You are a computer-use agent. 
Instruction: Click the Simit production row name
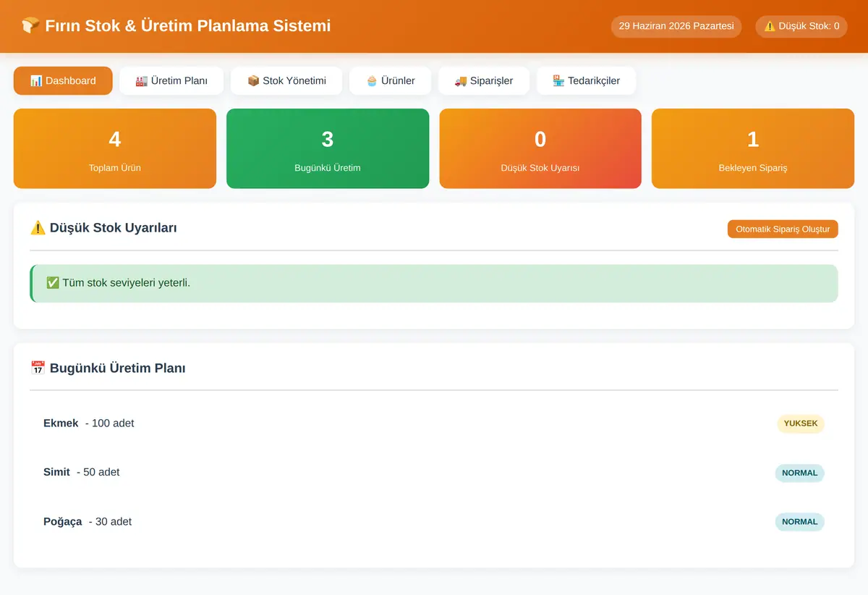coord(56,473)
